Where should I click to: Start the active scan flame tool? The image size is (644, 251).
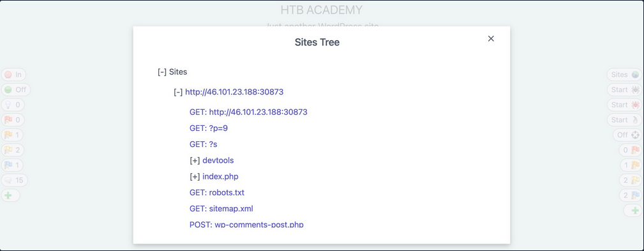pos(625,120)
